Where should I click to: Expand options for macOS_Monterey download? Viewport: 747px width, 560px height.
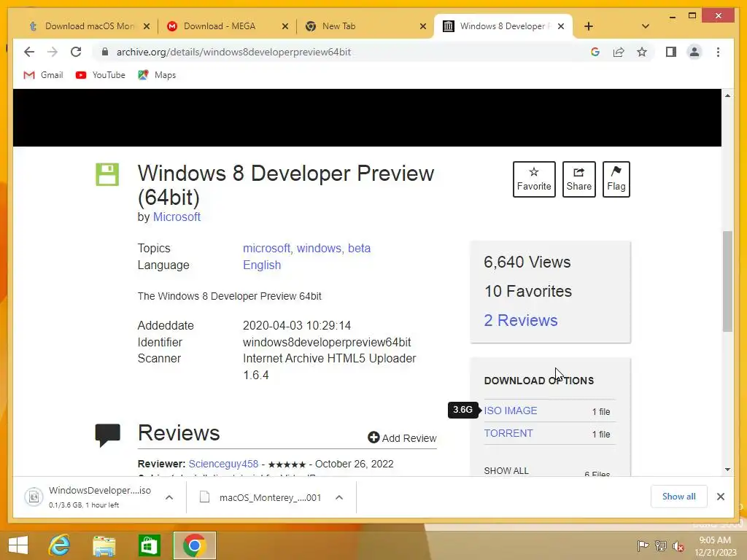click(x=339, y=497)
